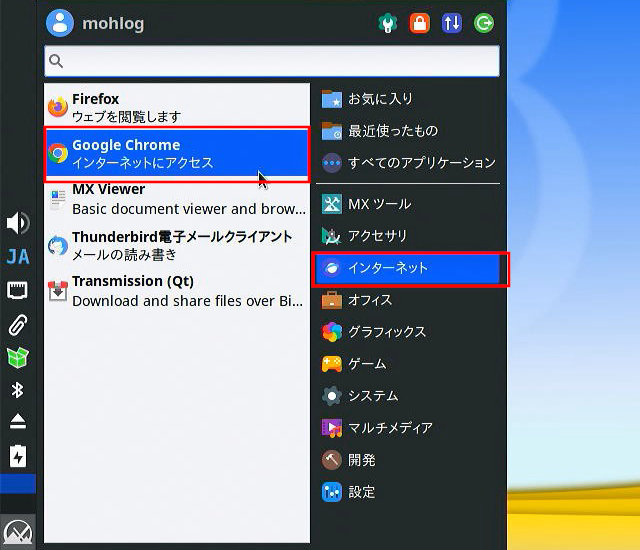Open the 設定 settings category
The height and width of the screenshot is (550, 640).
click(408, 492)
